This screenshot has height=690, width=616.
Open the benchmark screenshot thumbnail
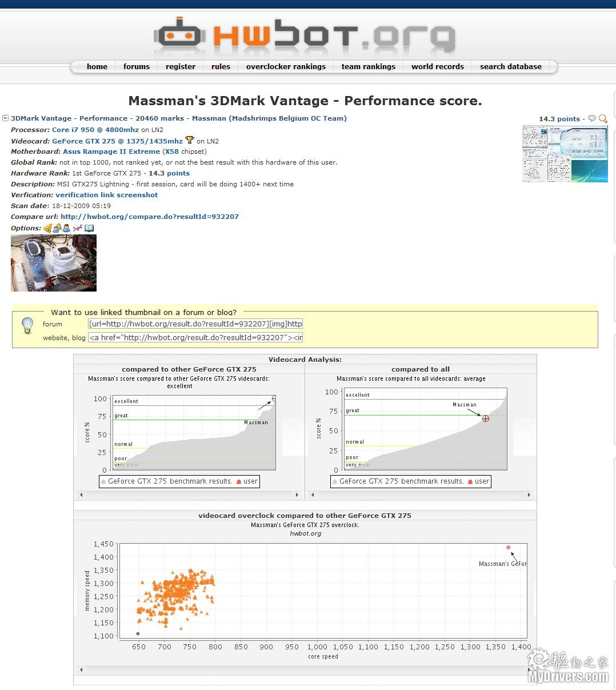pos(565,154)
